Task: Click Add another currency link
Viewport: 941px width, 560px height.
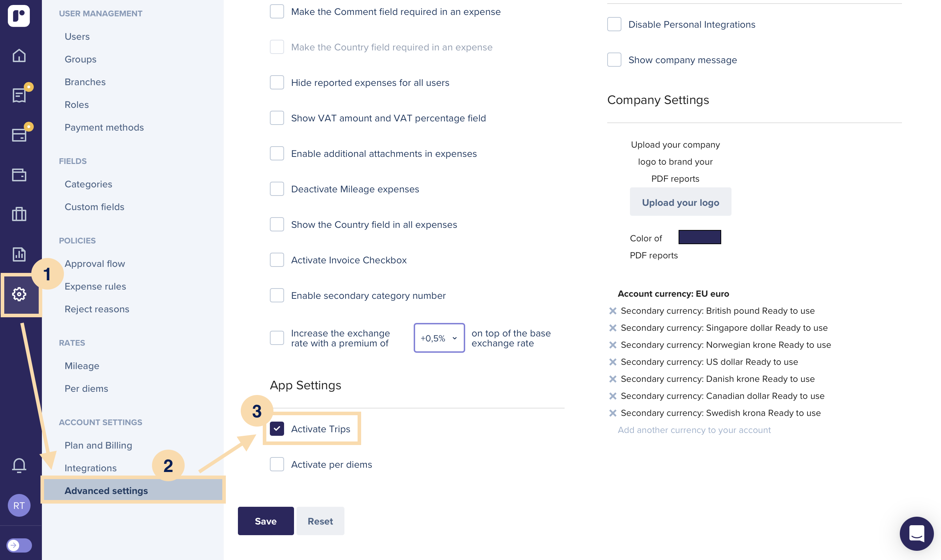Action: coord(694,430)
